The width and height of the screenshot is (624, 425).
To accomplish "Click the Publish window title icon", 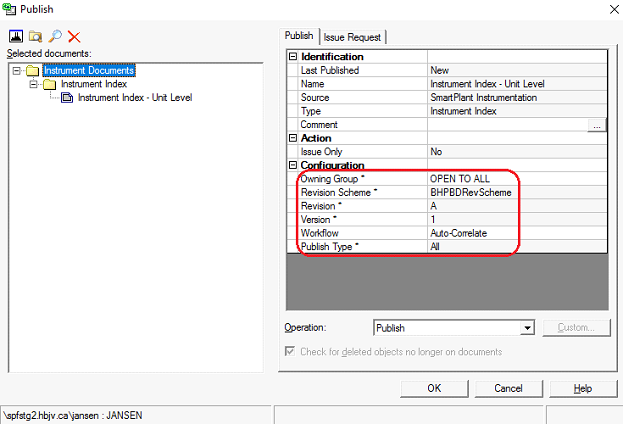I will coord(9,9).
